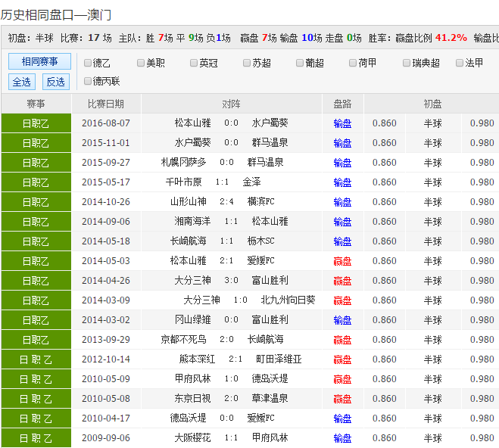Toggle the 德丙联 checkbox
This screenshot has width=499, height=448.
tap(88, 81)
